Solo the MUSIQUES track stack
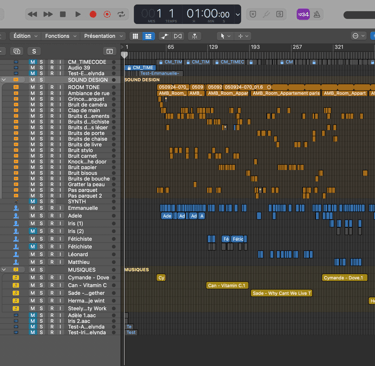 (x=41, y=269)
